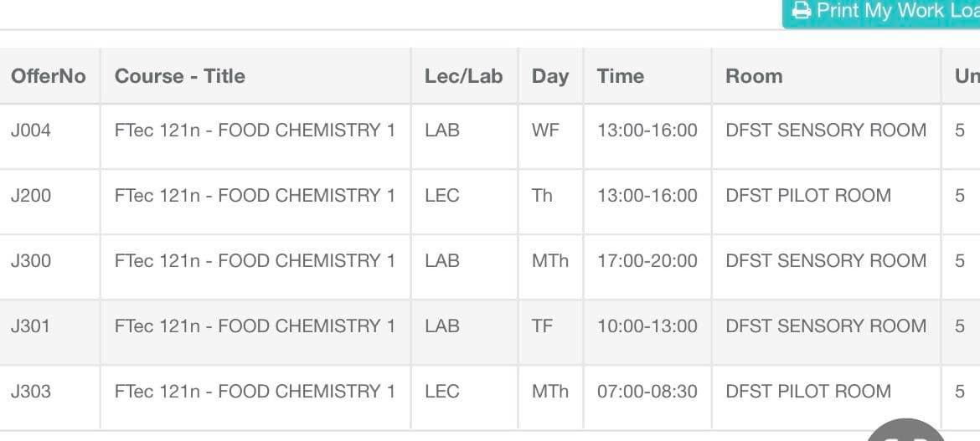Click the OfferNo column header
Image resolution: width=980 pixels, height=441 pixels.
click(48, 76)
